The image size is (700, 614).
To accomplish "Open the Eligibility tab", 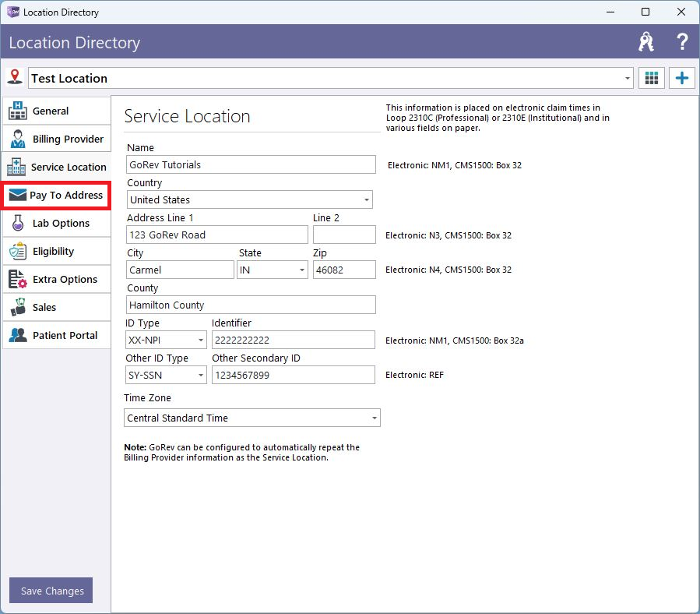I will 57,251.
